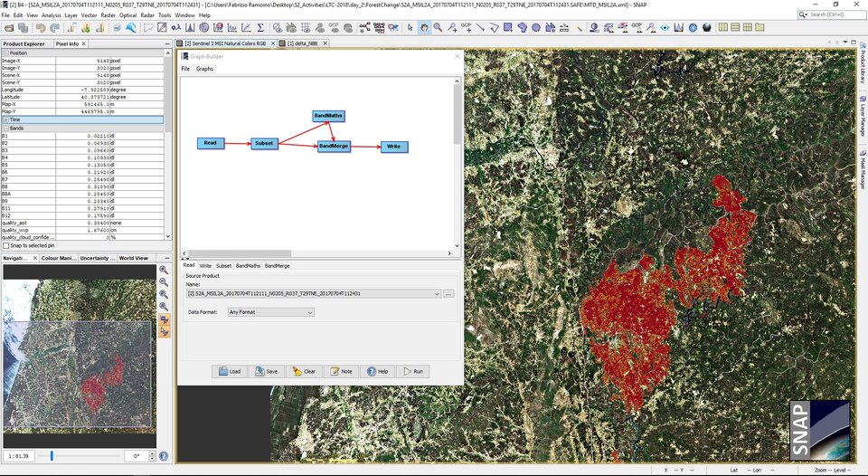The width and height of the screenshot is (868, 476).
Task: Open the Layer Manager side panel
Action: tap(863, 117)
